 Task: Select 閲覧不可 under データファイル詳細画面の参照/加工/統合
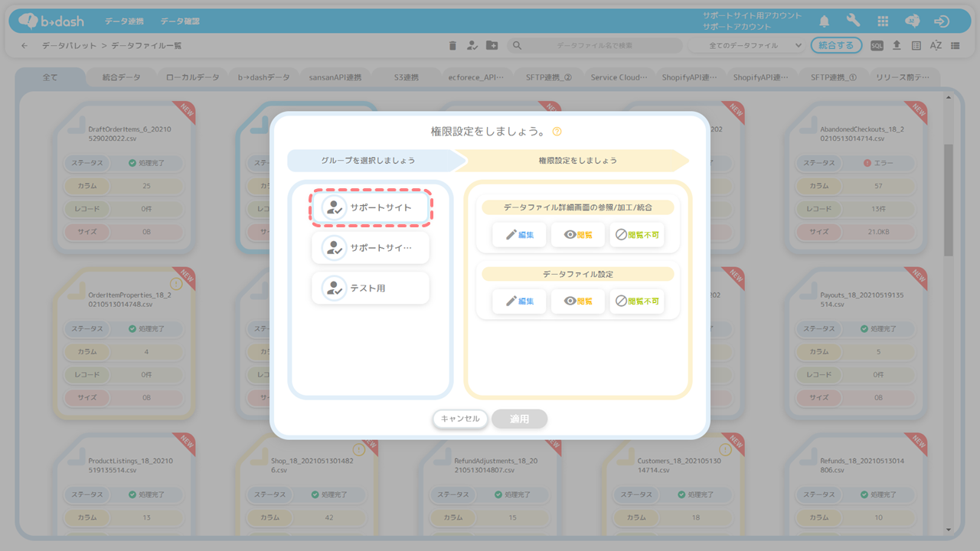coord(637,235)
